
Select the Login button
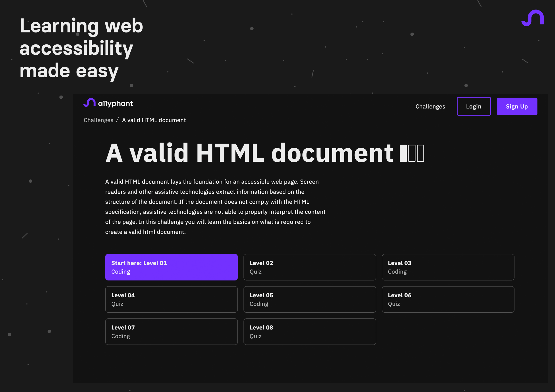click(x=474, y=106)
